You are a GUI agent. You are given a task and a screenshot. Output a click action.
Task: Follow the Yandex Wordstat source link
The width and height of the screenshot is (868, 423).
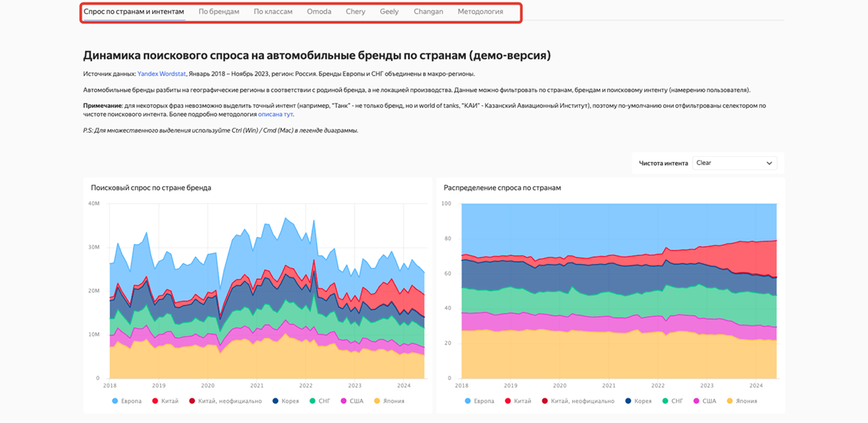pyautogui.click(x=162, y=74)
